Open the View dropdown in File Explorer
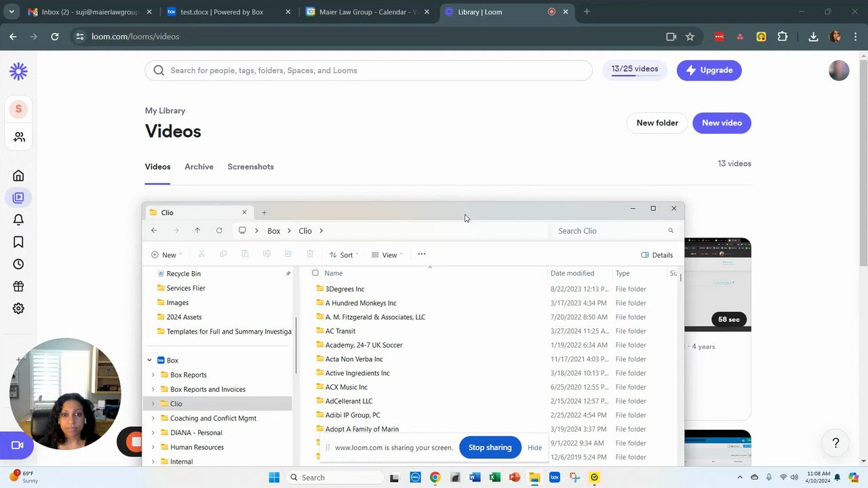Viewport: 868px width, 488px height. point(387,255)
